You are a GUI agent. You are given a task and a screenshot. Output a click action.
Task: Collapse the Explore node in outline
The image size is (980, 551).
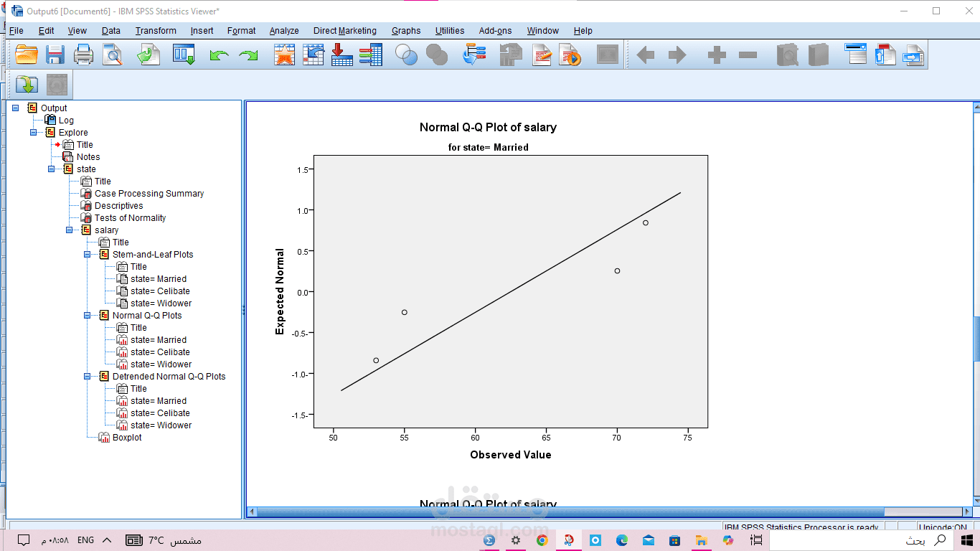(34, 132)
